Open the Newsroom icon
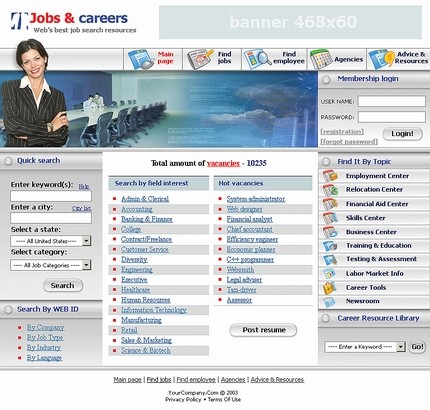 click(329, 301)
